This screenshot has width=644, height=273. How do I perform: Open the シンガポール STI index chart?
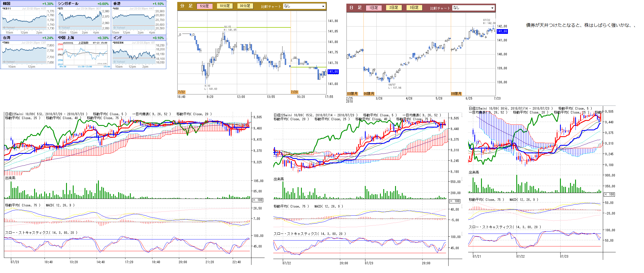click(x=83, y=20)
